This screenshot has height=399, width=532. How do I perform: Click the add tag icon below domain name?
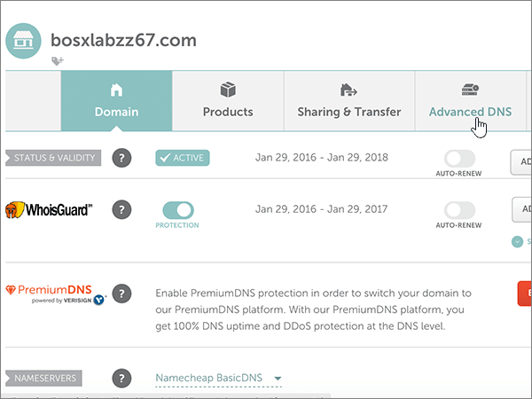click(x=58, y=61)
